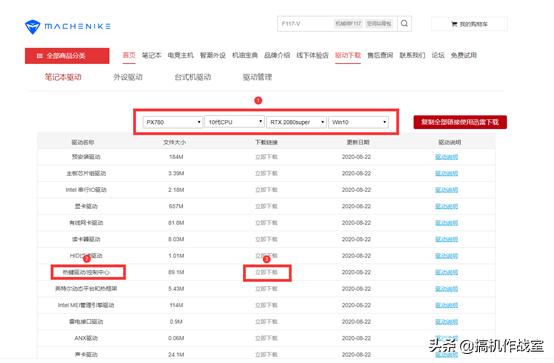Switch to the 外设驱动 tab
Viewport: 554px width, 363px height.
pos(128,77)
